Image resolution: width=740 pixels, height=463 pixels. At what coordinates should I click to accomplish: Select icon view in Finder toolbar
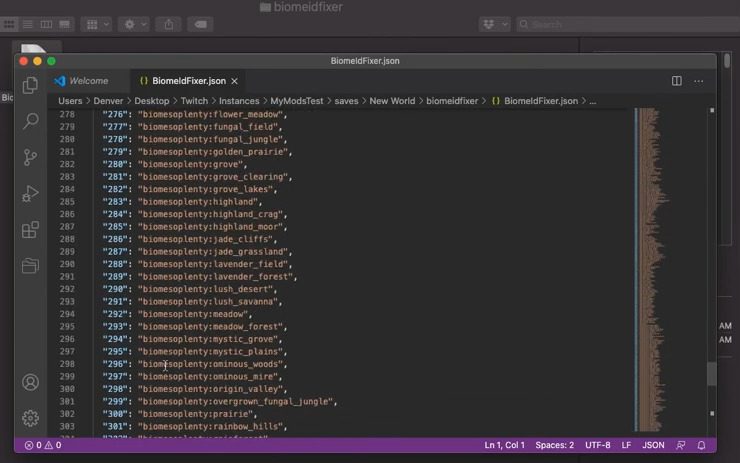coord(9,24)
